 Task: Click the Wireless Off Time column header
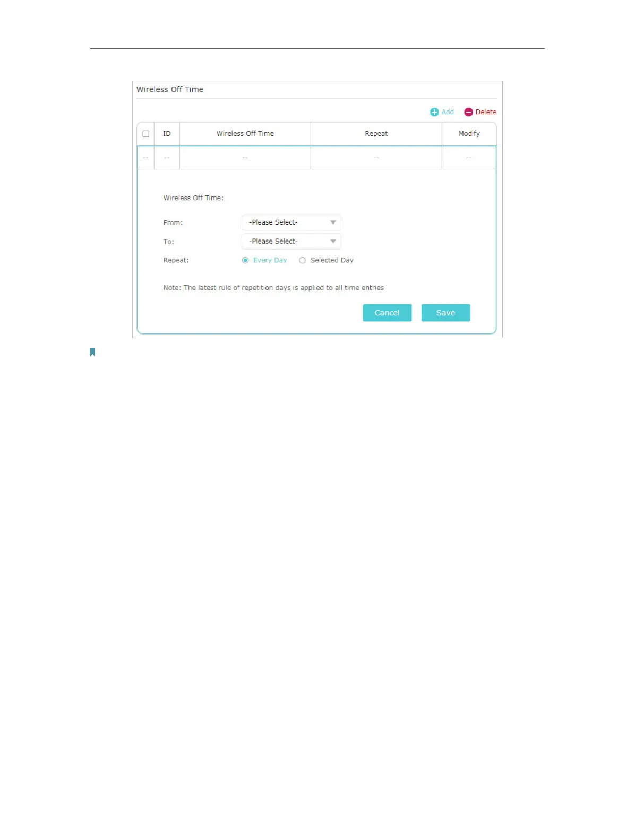tap(245, 134)
